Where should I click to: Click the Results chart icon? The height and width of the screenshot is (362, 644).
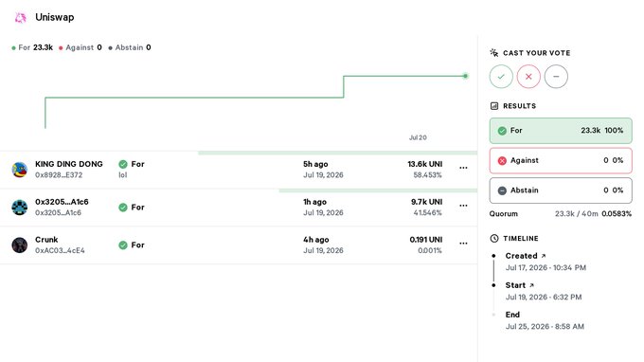click(x=494, y=106)
